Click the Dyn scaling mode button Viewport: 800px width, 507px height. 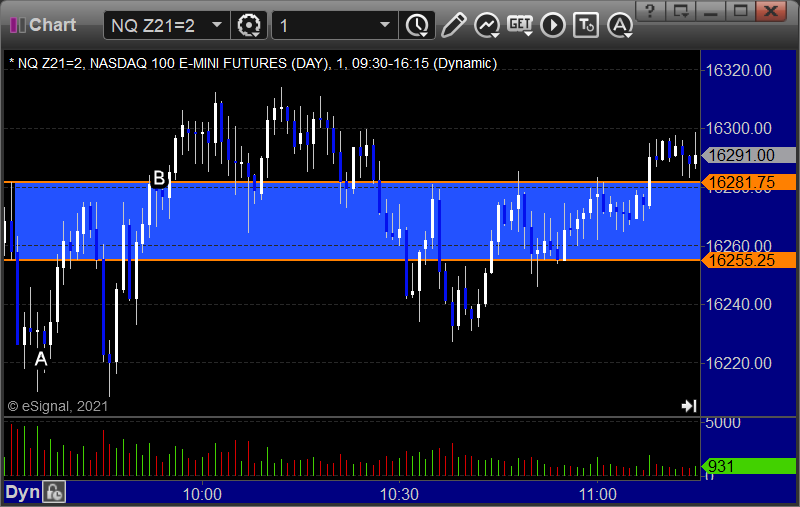22,493
